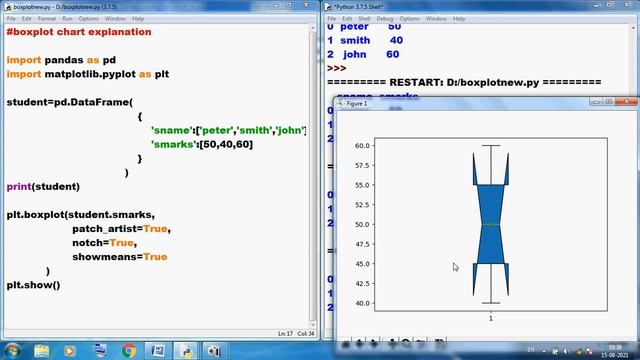Click the forward arrow in figure toolbar
This screenshot has height=360, width=640.
[373, 344]
